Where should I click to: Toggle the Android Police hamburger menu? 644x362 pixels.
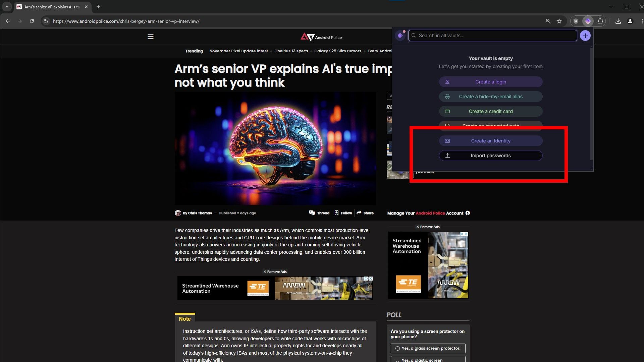(150, 36)
